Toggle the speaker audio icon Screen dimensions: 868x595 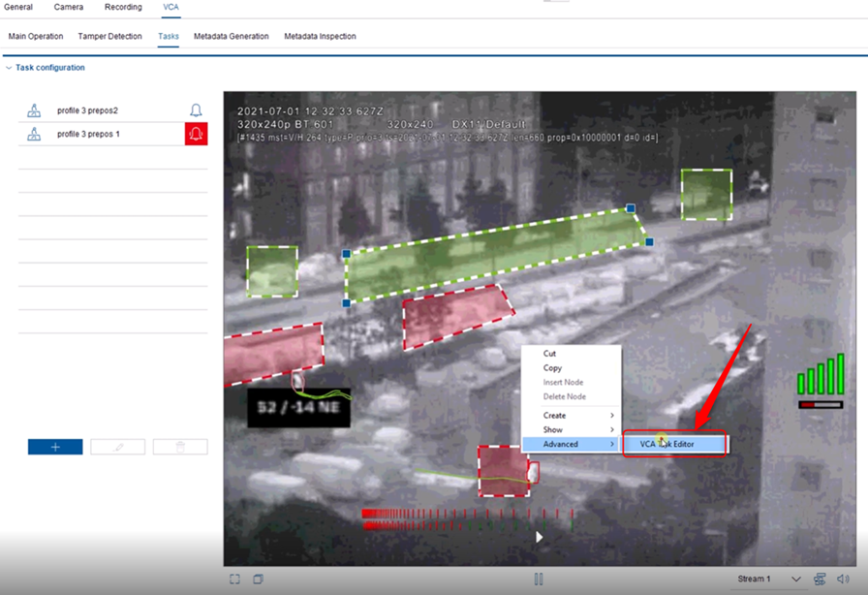(x=843, y=579)
